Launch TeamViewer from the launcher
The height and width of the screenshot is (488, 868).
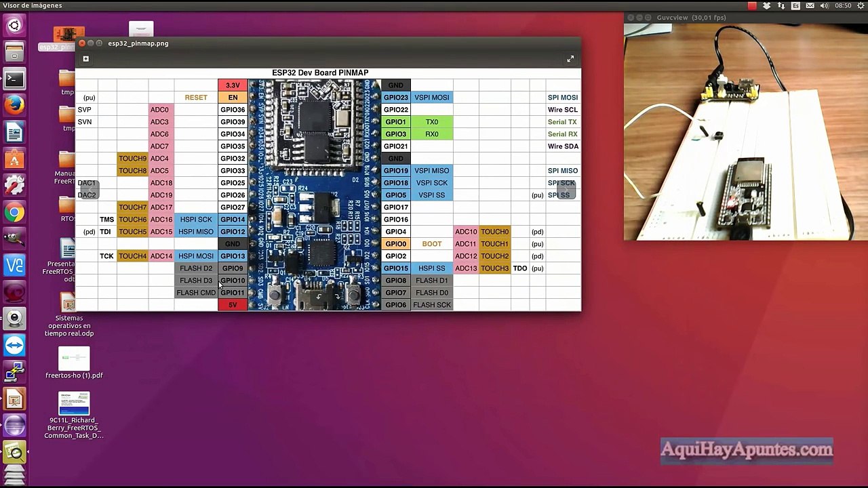coord(14,346)
